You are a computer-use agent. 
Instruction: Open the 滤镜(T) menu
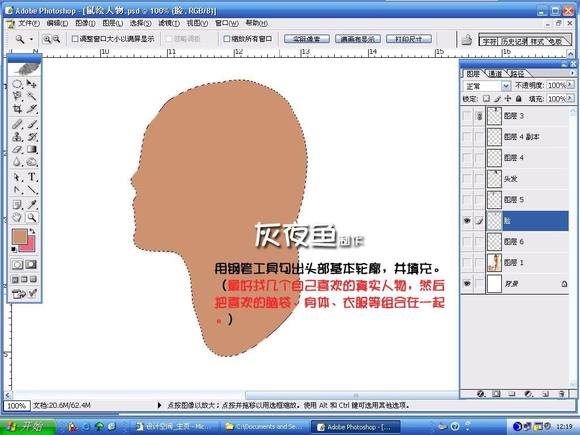point(169,23)
